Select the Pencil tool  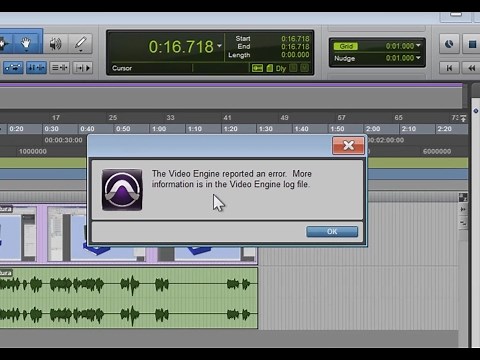click(x=80, y=43)
